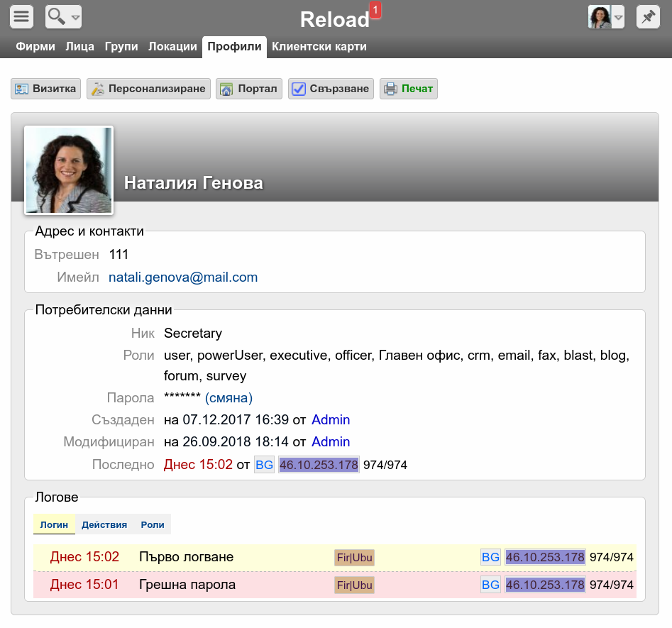Image resolution: width=672 pixels, height=628 pixels.
Task: Print profile using Печат button
Action: point(408,89)
